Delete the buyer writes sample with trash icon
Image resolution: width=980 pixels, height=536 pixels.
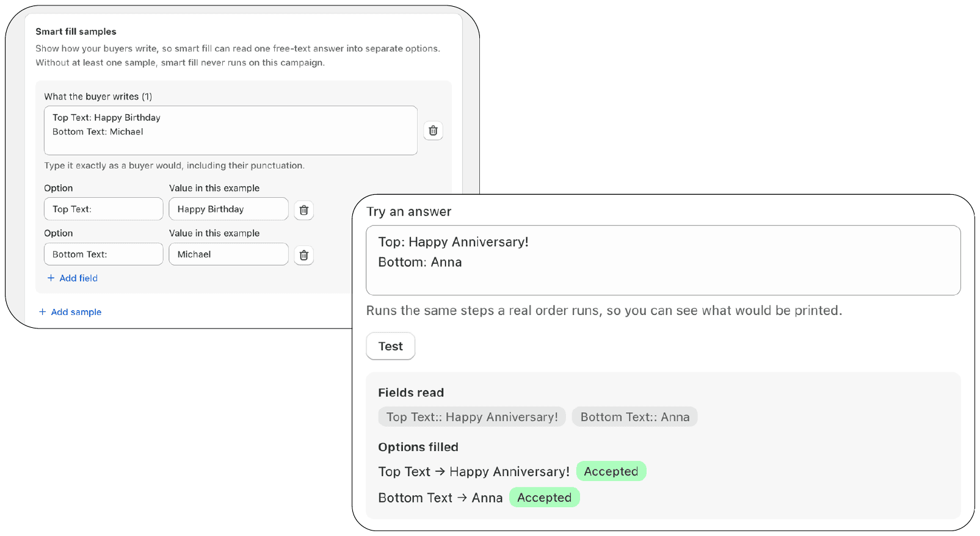(x=433, y=131)
